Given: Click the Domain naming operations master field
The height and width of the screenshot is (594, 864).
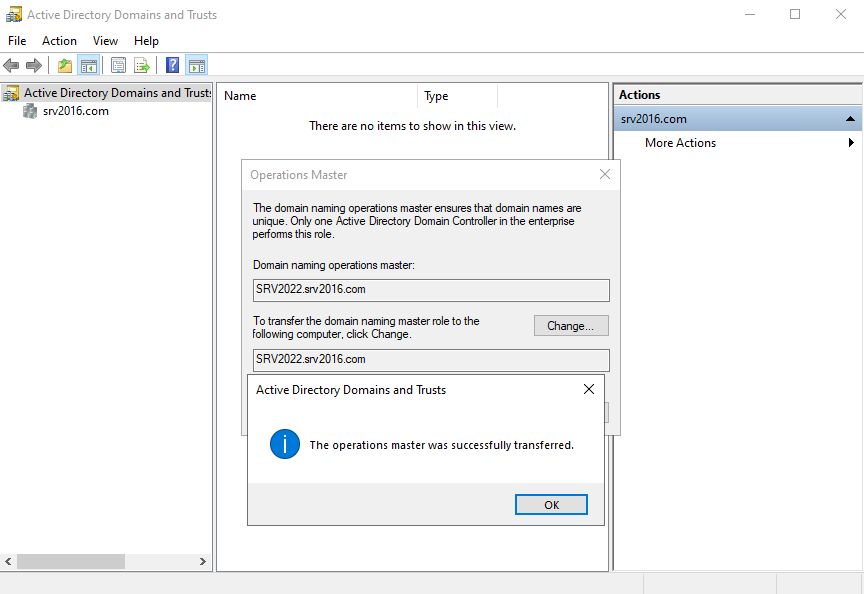Looking at the screenshot, I should pyautogui.click(x=431, y=290).
